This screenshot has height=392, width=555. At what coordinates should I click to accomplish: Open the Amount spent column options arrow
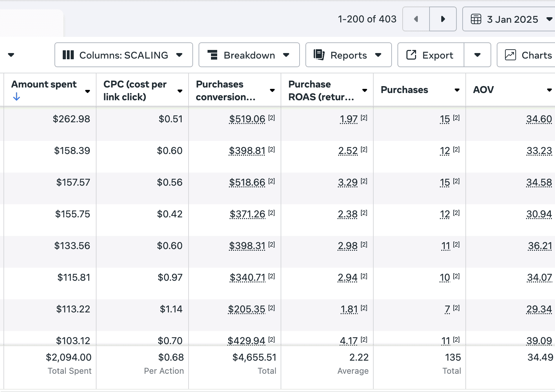click(x=88, y=91)
